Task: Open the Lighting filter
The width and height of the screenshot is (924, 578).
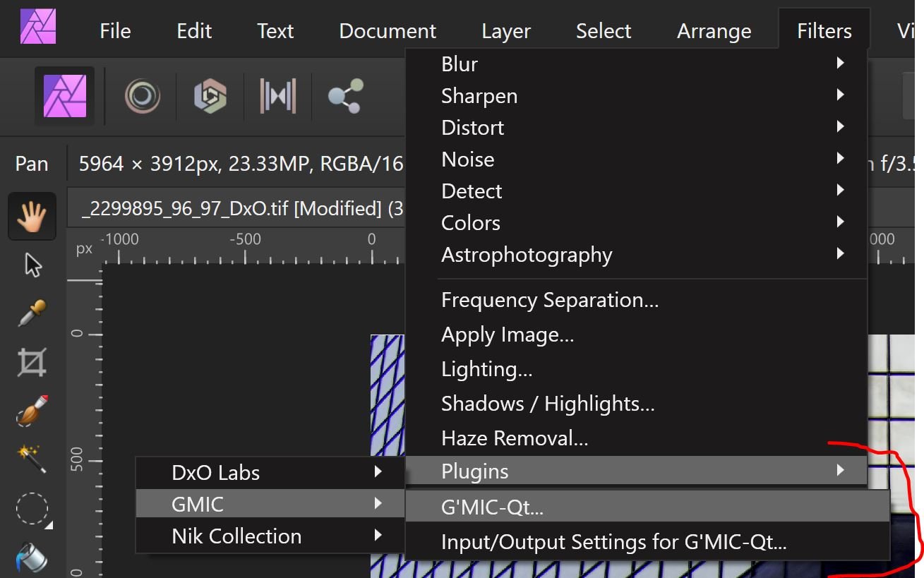Action: click(x=636, y=369)
